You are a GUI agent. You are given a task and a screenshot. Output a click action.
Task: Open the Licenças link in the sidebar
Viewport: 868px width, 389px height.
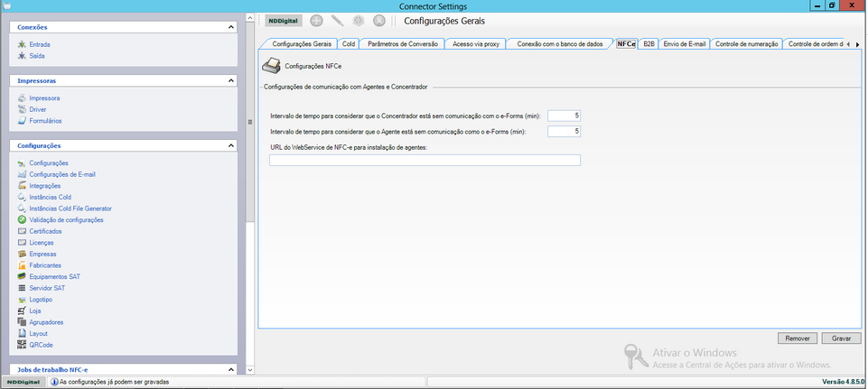coord(42,243)
